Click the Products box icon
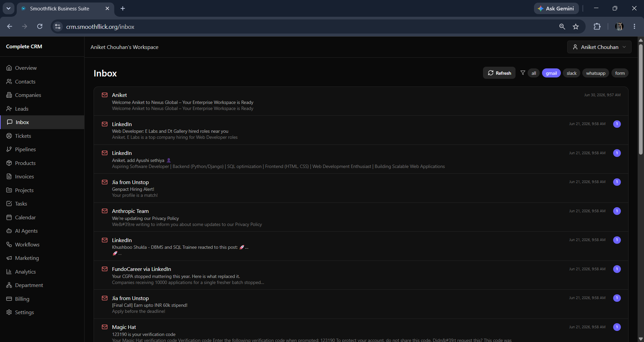This screenshot has width=644, height=342. coord(9,163)
